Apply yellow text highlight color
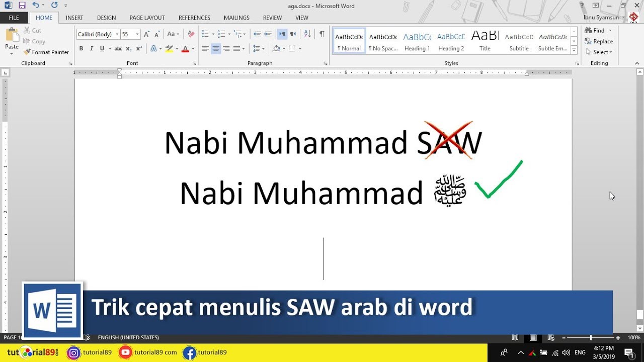This screenshot has width=644, height=362. (x=169, y=49)
